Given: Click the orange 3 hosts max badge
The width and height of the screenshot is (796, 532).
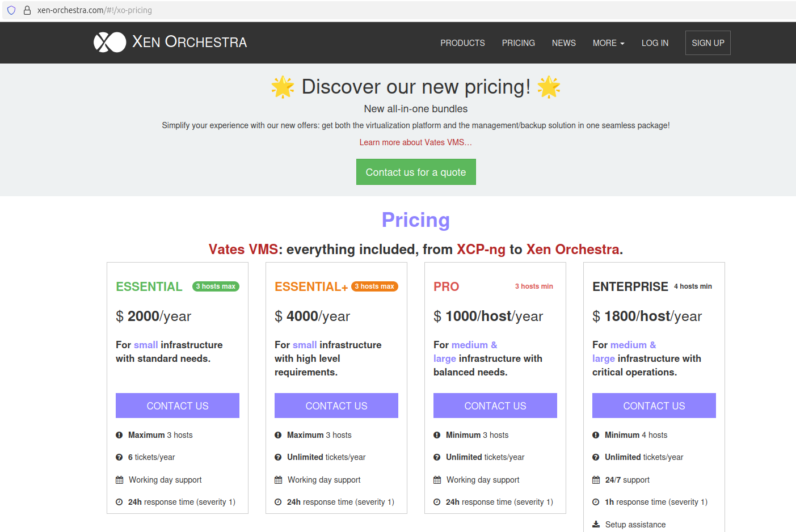Looking at the screenshot, I should tap(374, 286).
